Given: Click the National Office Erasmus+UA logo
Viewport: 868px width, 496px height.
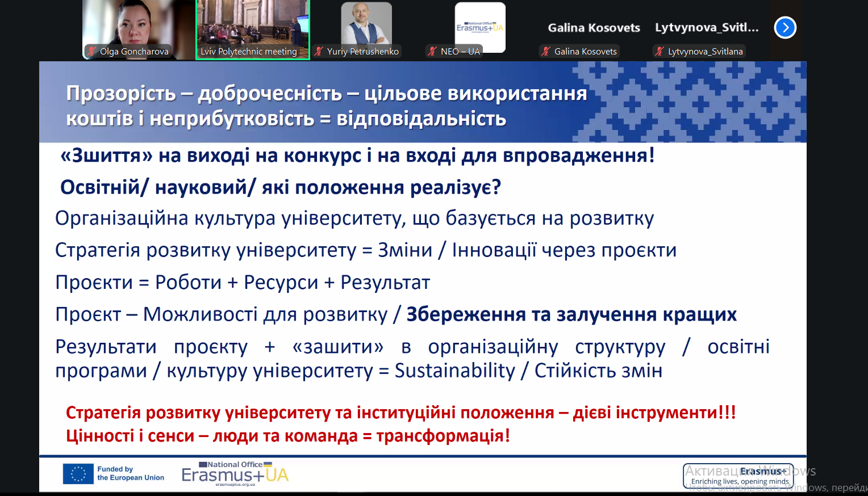Looking at the screenshot, I should pyautogui.click(x=235, y=474).
